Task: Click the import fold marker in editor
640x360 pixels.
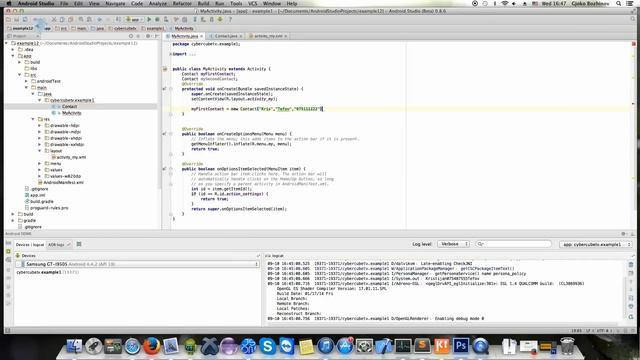Action: (x=170, y=54)
